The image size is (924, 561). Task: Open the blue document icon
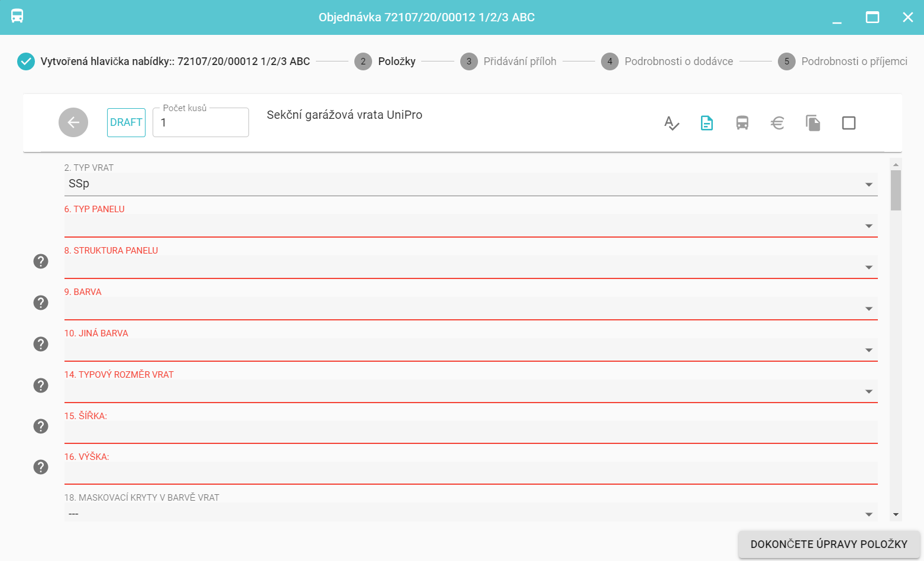point(707,123)
